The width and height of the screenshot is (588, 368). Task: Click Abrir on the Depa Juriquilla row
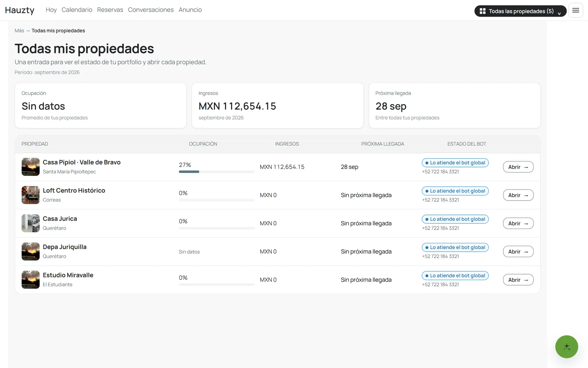tap(518, 252)
